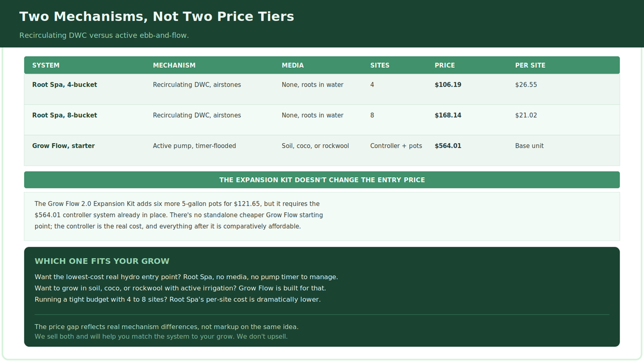Image resolution: width=644 pixels, height=362 pixels.
Task: Click the Grow Flow 2.0 Expansion Kit paragraph
Action: coord(179,215)
